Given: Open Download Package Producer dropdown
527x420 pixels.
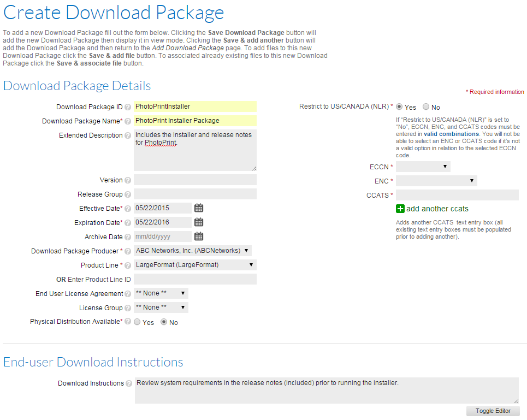Looking at the screenshot, I should pos(193,251).
